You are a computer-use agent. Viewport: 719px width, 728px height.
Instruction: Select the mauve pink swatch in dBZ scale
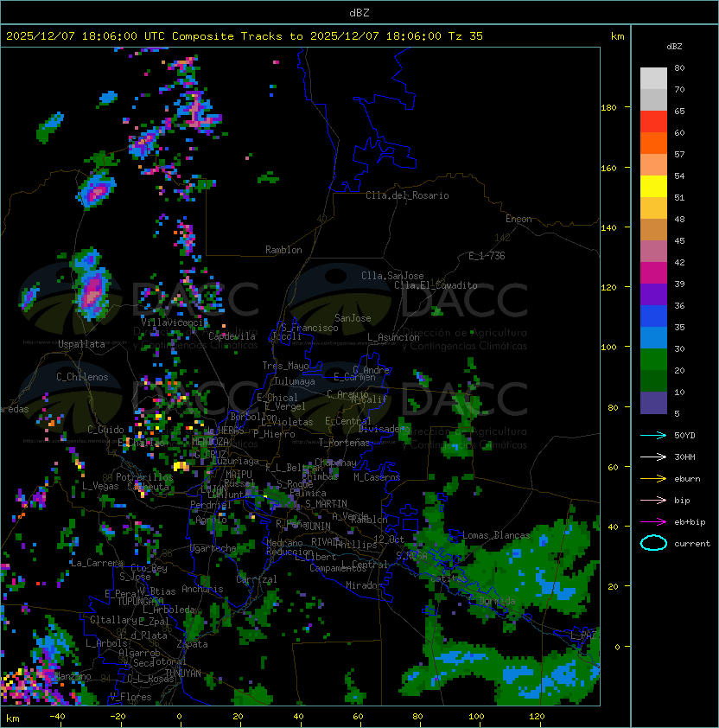pyautogui.click(x=653, y=252)
